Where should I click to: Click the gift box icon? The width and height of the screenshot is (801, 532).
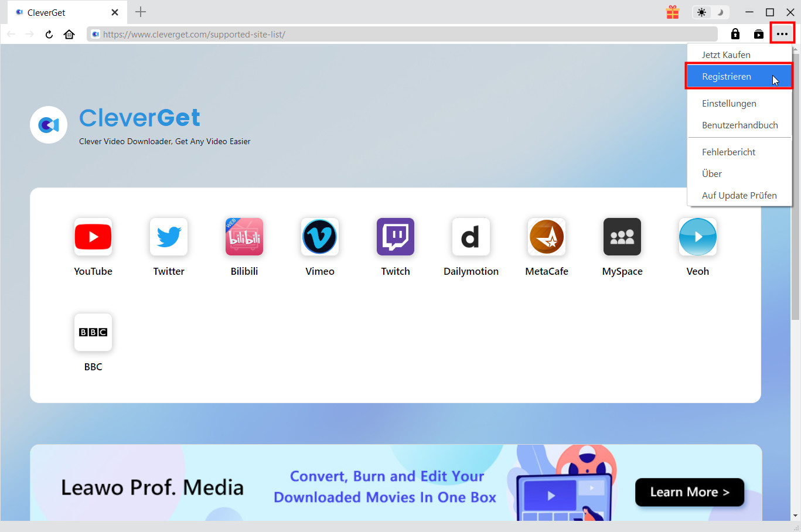click(673, 12)
